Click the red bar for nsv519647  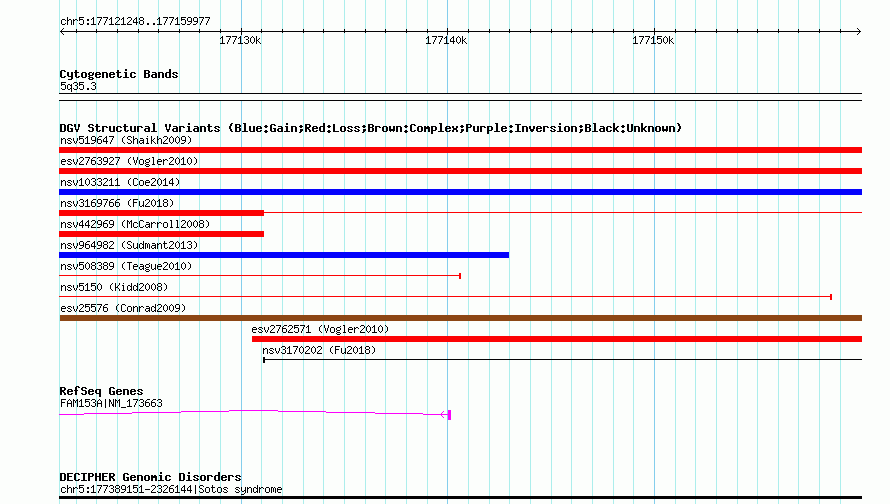pyautogui.click(x=460, y=150)
